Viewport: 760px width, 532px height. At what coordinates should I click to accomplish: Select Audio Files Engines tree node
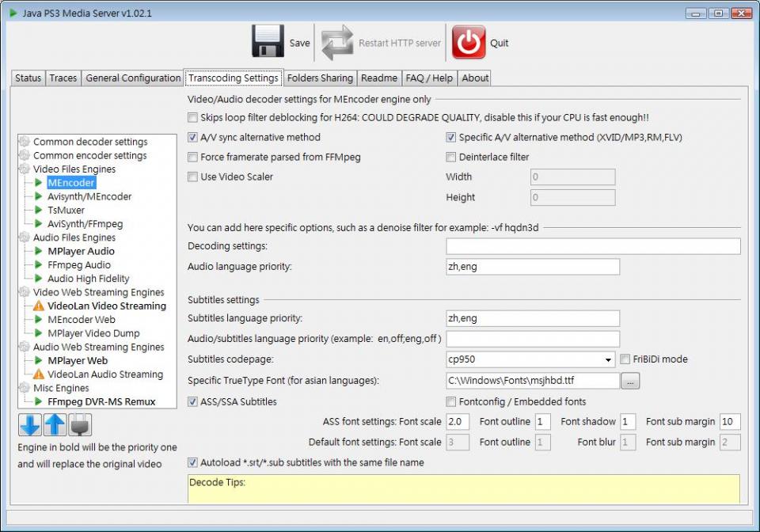click(74, 237)
